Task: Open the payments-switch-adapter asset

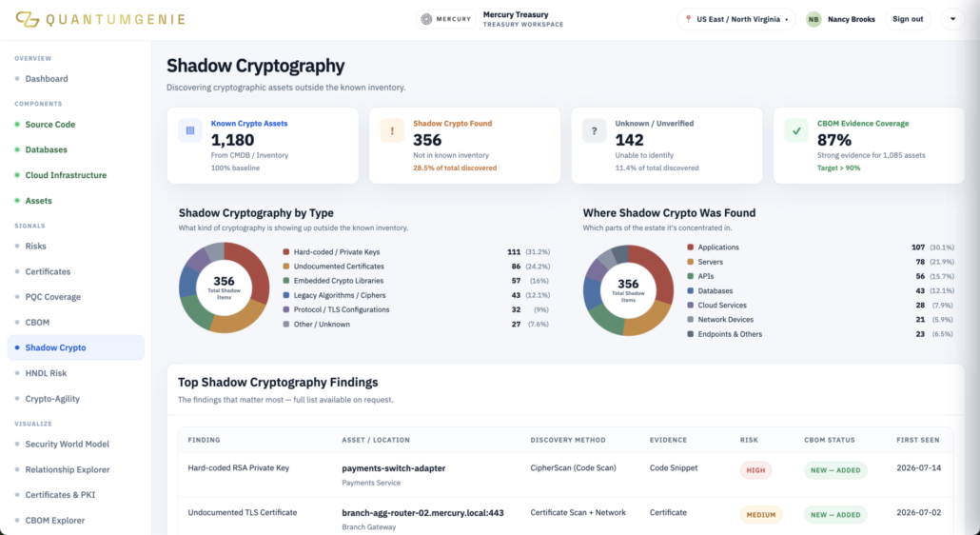Action: click(393, 468)
